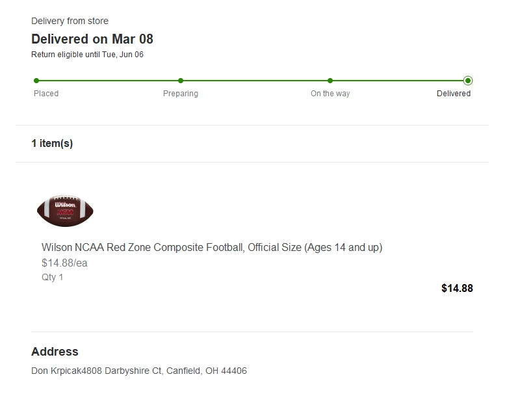Select the On the way status label
The width and height of the screenshot is (520, 420).
[x=330, y=94]
